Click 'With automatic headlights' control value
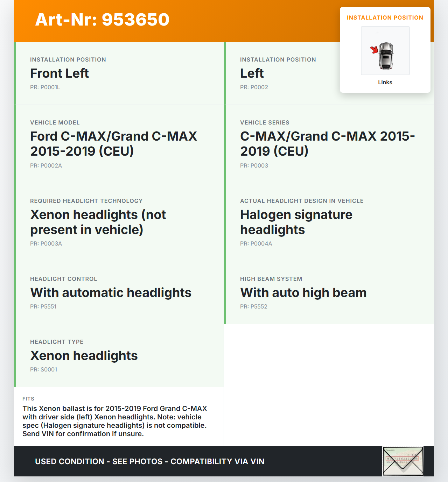Image resolution: width=448 pixels, height=482 pixels. pyautogui.click(x=111, y=293)
